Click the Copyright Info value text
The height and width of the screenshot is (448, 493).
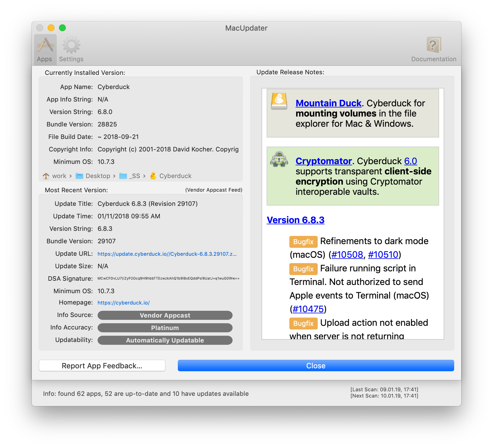pos(168,149)
